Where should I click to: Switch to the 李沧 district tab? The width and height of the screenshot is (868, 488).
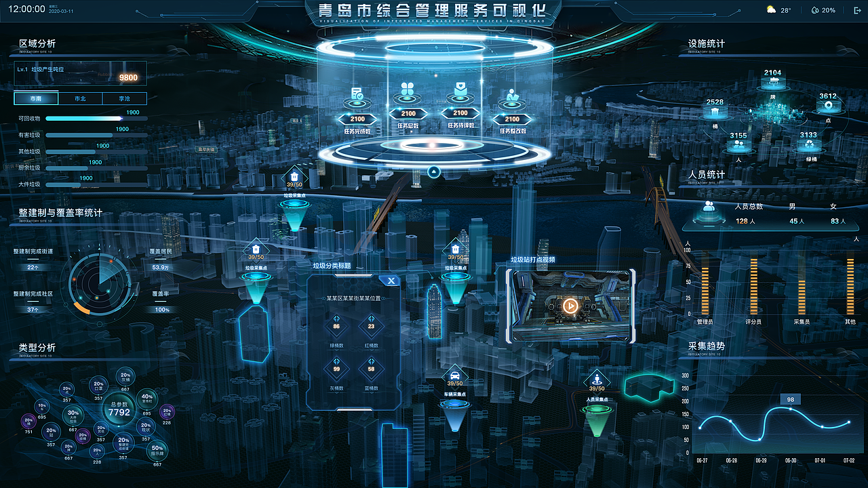pos(125,98)
